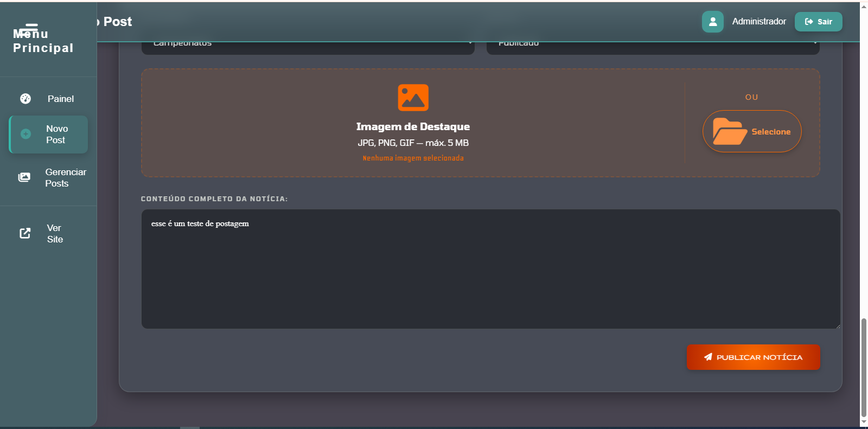Click inside the news content textarea
Viewport: 868px width, 429px height.
click(491, 269)
